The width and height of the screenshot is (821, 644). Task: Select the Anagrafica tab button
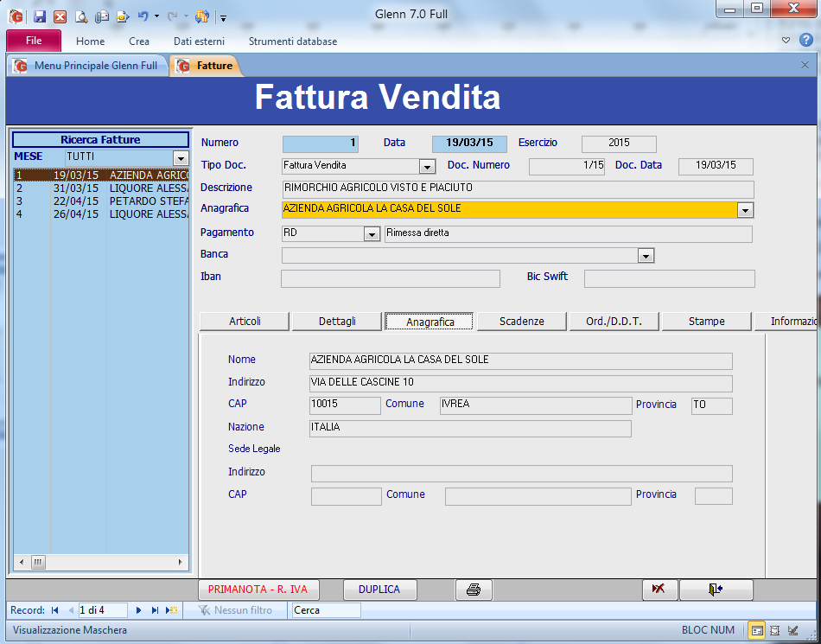(x=430, y=322)
